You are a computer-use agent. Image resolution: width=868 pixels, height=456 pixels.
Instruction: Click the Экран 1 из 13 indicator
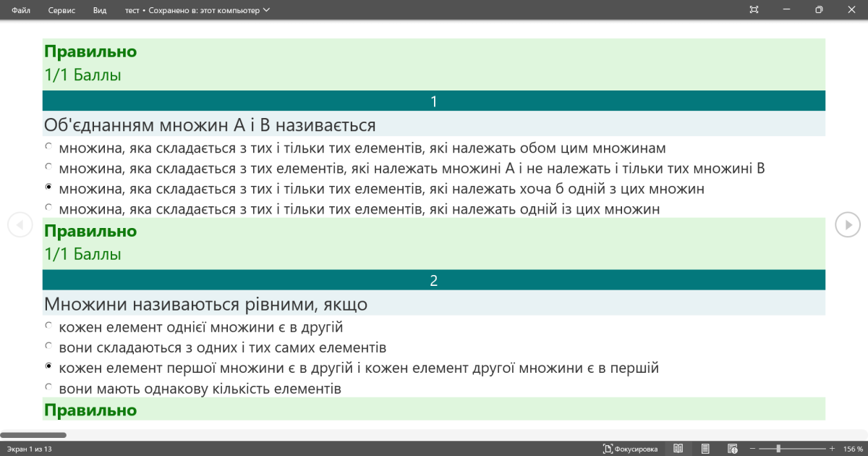point(30,449)
